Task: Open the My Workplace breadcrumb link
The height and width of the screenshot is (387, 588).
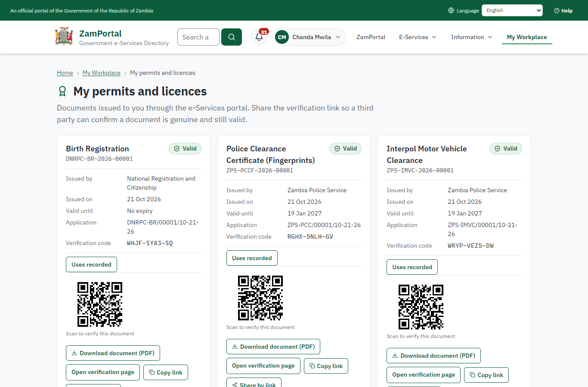Action: (x=102, y=73)
